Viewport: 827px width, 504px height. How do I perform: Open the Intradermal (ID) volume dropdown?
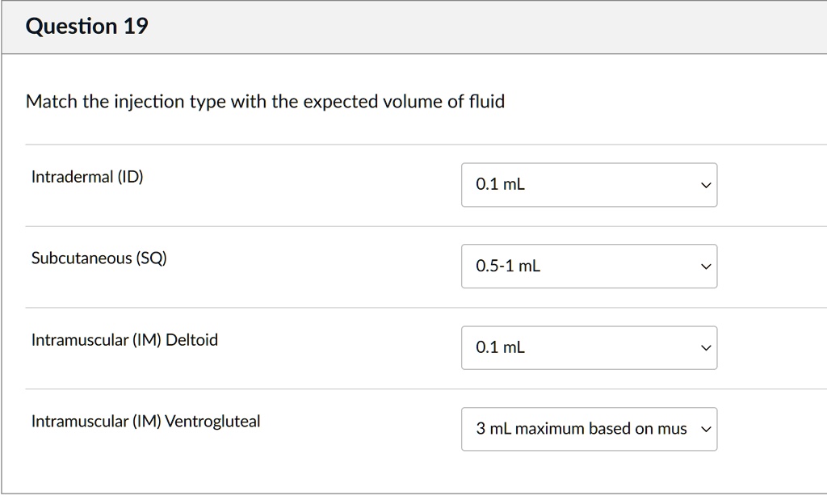tap(589, 184)
